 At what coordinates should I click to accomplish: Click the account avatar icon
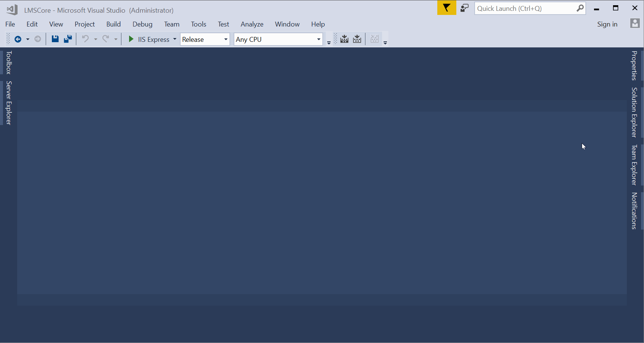(x=635, y=24)
